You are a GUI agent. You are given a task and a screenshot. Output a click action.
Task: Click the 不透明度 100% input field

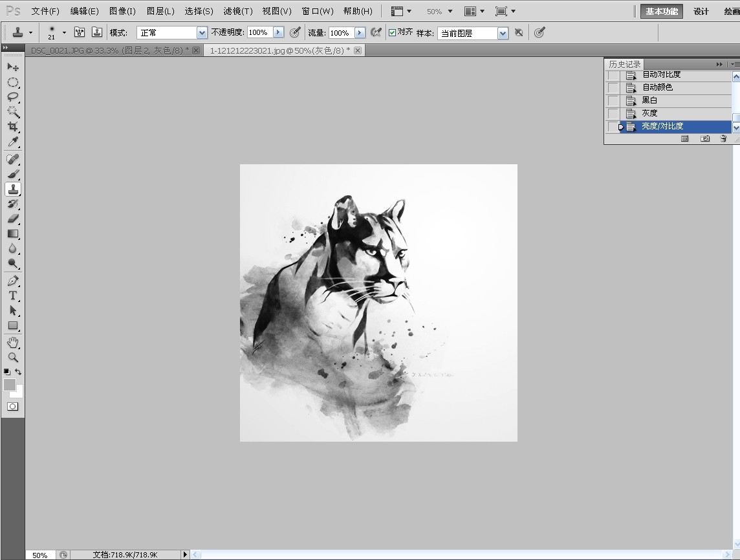click(259, 32)
